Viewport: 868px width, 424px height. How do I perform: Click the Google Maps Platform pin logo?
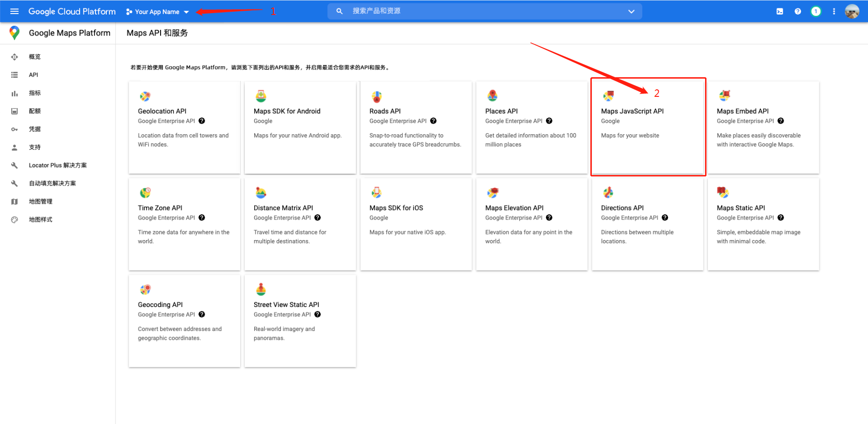(x=15, y=33)
